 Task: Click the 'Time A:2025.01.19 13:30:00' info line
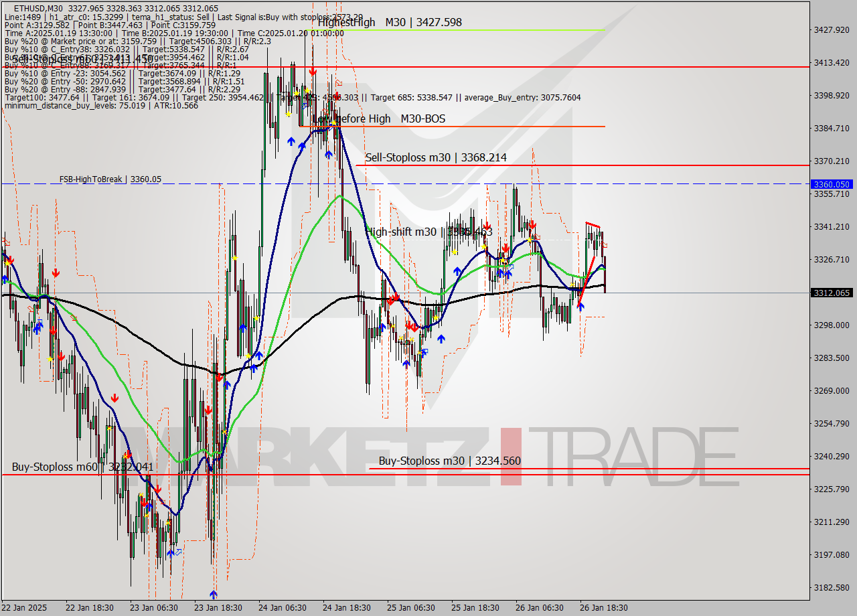point(174,33)
